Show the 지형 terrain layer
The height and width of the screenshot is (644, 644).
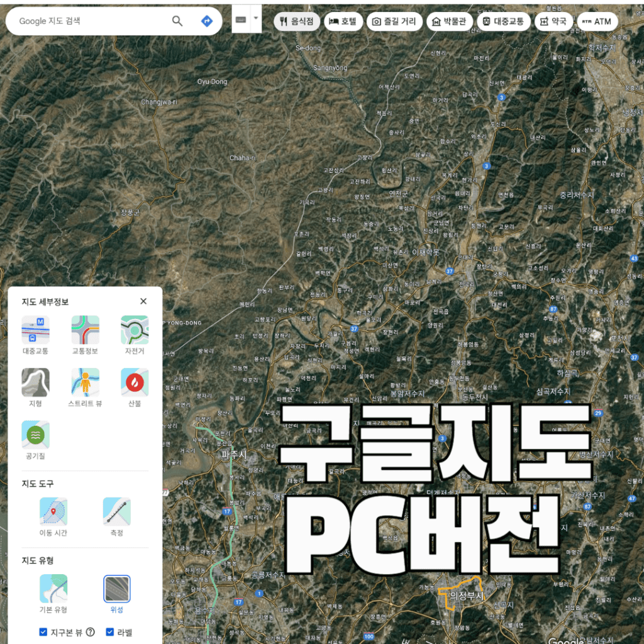36,382
